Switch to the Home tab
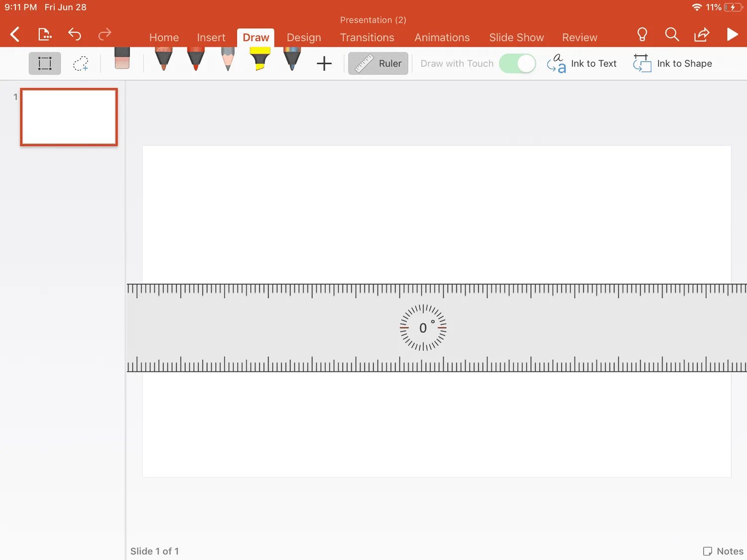 [x=164, y=38]
